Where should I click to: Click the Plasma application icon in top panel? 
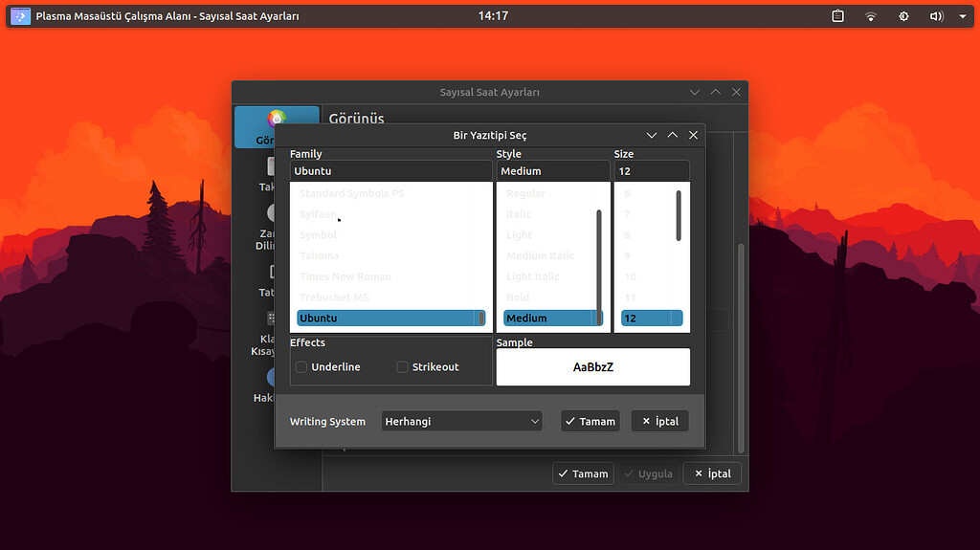tap(21, 16)
